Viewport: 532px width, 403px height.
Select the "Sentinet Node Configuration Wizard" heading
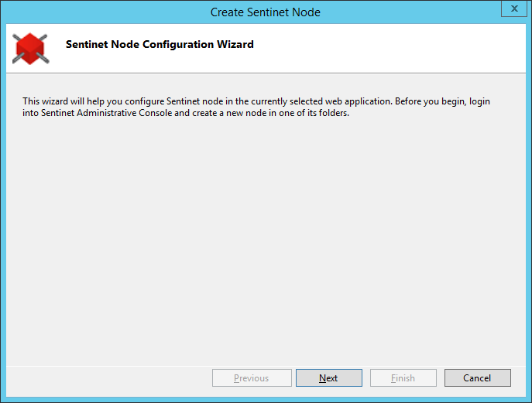160,45
